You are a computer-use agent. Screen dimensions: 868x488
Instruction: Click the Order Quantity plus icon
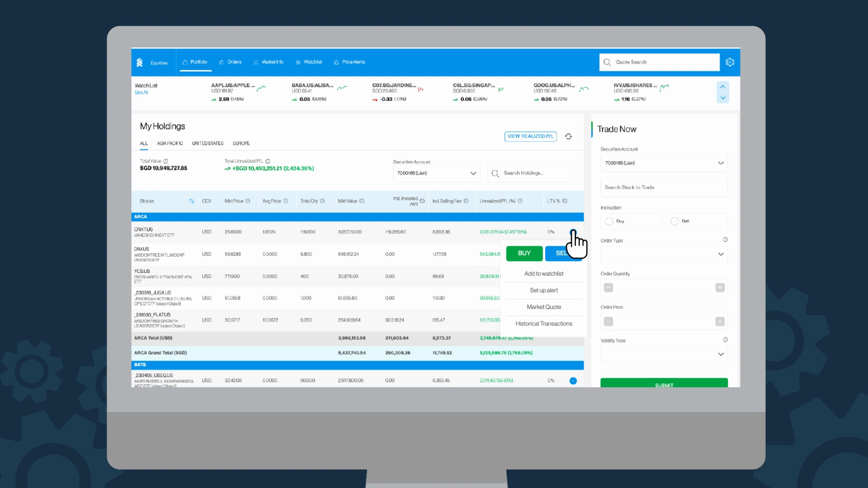tap(720, 288)
